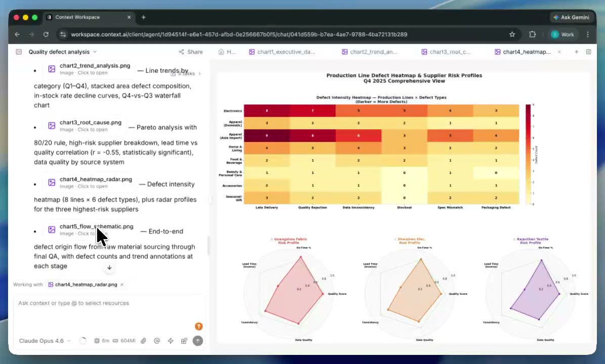
Task: Click the heatmap color scale bar
Action: pos(528,154)
